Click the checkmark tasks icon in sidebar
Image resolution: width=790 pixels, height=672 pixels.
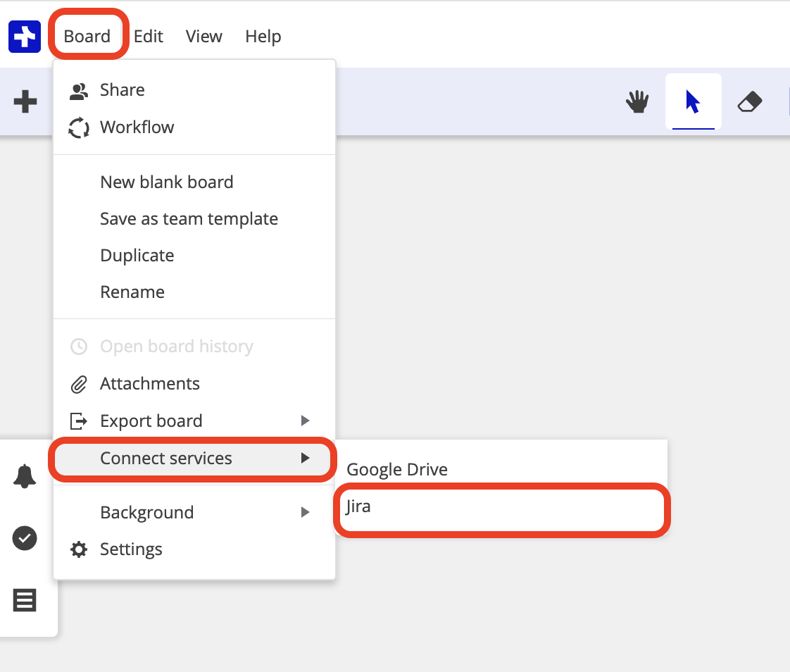(x=25, y=539)
